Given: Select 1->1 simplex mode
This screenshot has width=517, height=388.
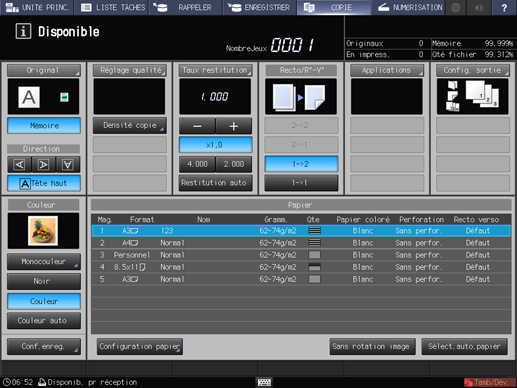Looking at the screenshot, I should (x=301, y=183).
